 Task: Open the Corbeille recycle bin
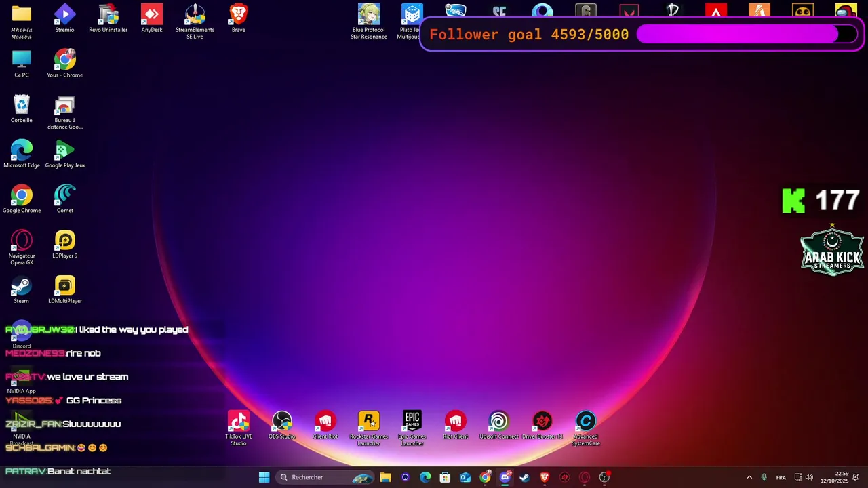[x=22, y=108]
